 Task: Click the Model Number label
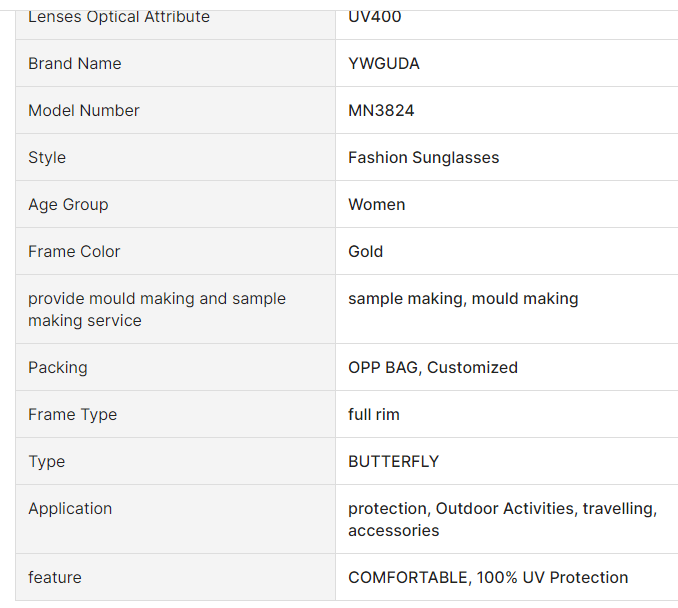coord(84,111)
